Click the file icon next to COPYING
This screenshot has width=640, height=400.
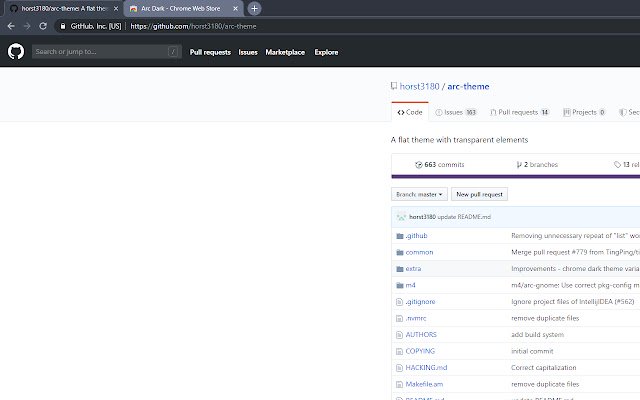[x=399, y=351]
